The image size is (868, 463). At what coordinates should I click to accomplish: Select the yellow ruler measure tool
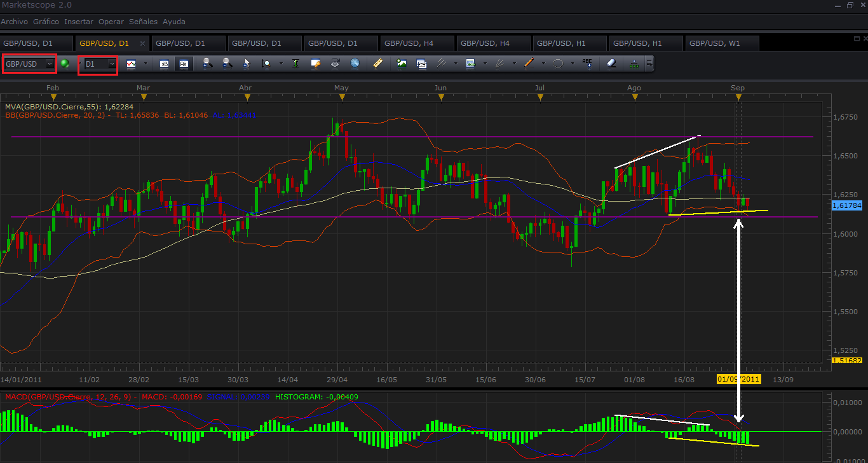pyautogui.click(x=377, y=64)
